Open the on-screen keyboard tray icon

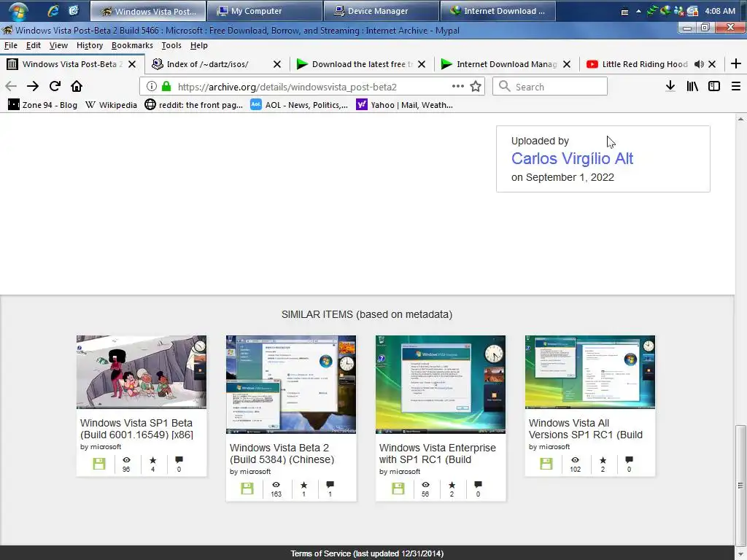click(624, 12)
